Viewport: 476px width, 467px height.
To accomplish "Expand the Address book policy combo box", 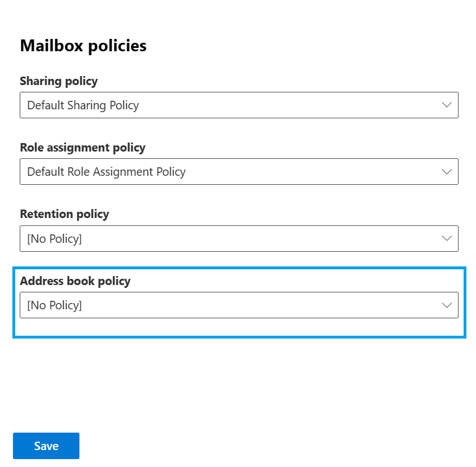I will pyautogui.click(x=239, y=305).
